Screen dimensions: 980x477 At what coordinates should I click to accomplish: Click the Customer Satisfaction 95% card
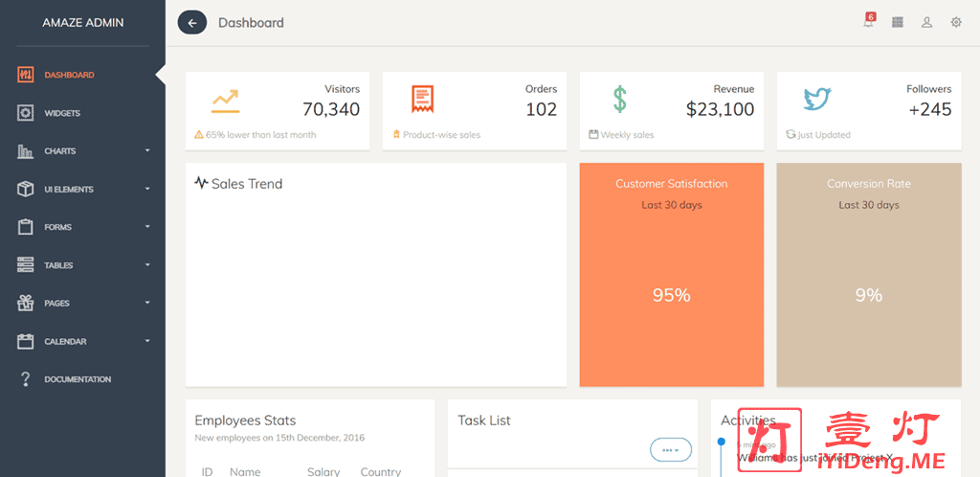[x=671, y=275]
